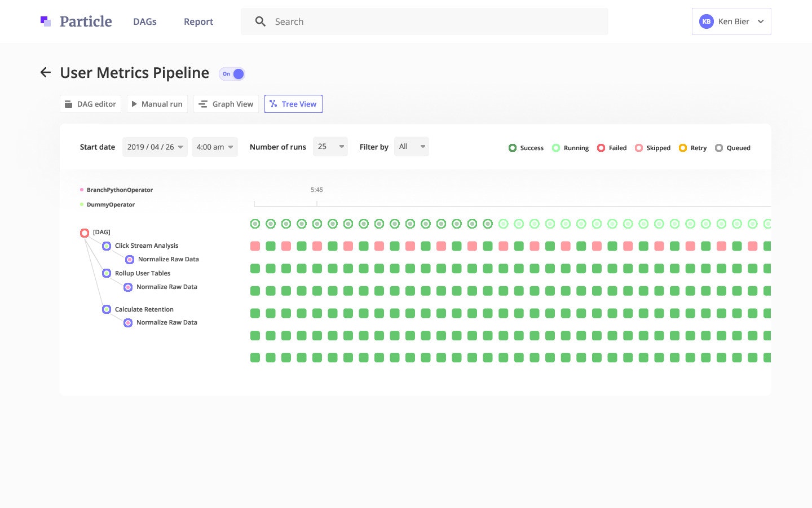This screenshot has width=812, height=508.
Task: Click the red [DAG] status circle
Action: 84,233
